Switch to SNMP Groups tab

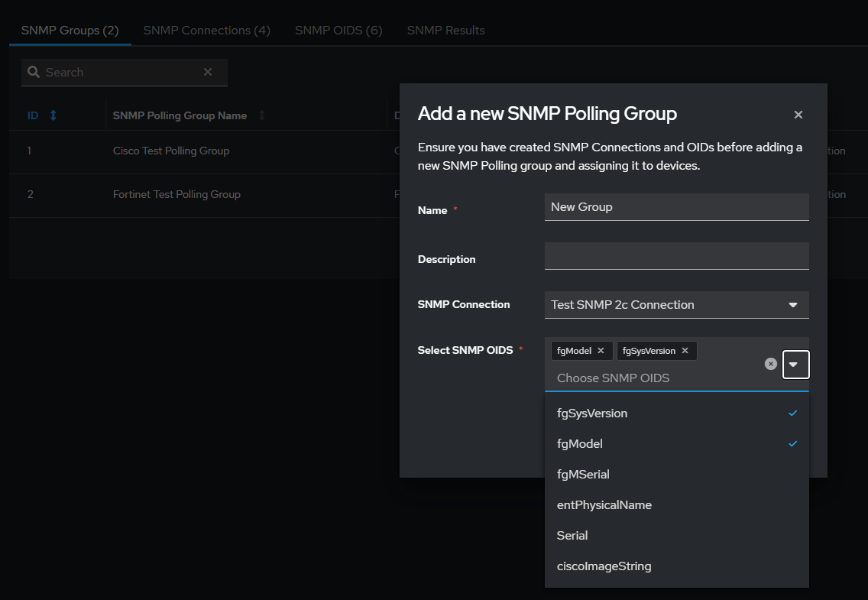click(70, 31)
